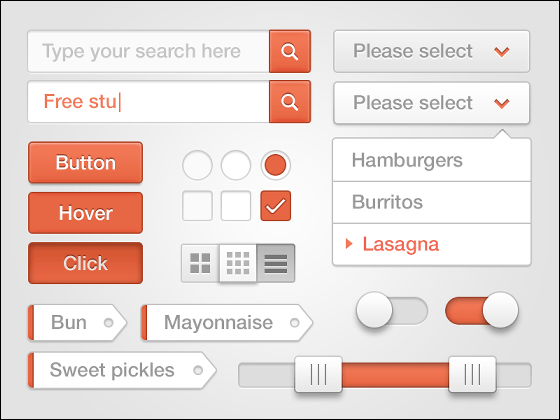
Task: Click the circle on the Mayonnaise tag
Action: [295, 323]
